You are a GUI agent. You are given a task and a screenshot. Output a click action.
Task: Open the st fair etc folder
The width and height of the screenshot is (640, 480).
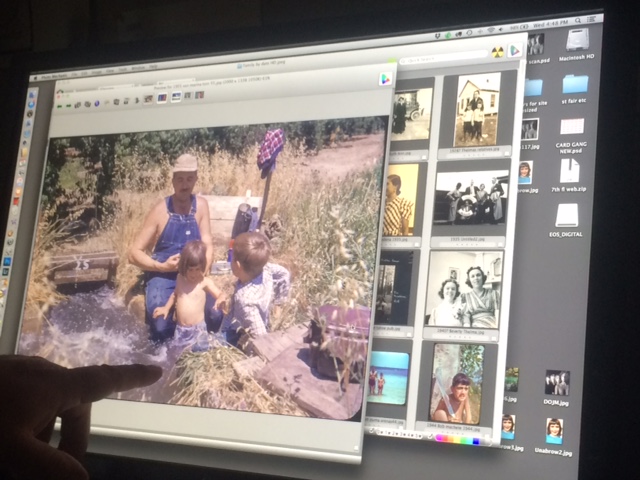575,86
